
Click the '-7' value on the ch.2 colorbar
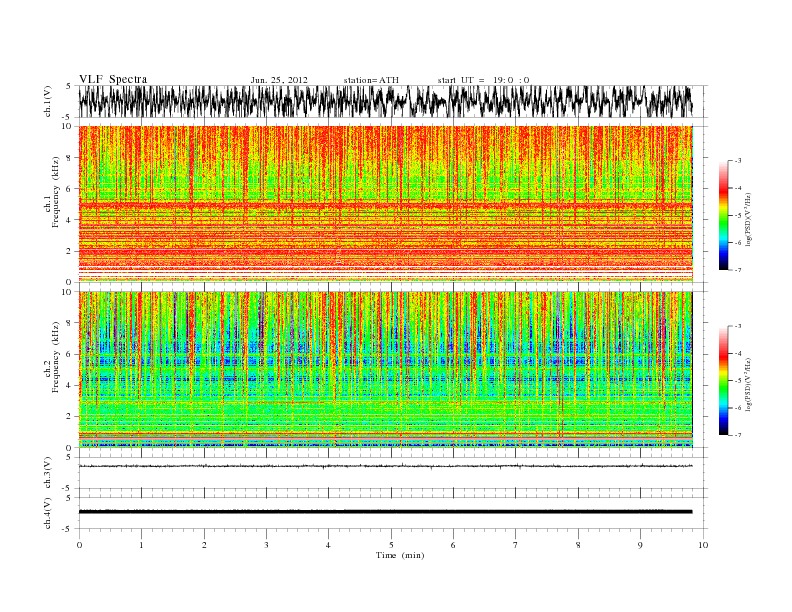737,435
